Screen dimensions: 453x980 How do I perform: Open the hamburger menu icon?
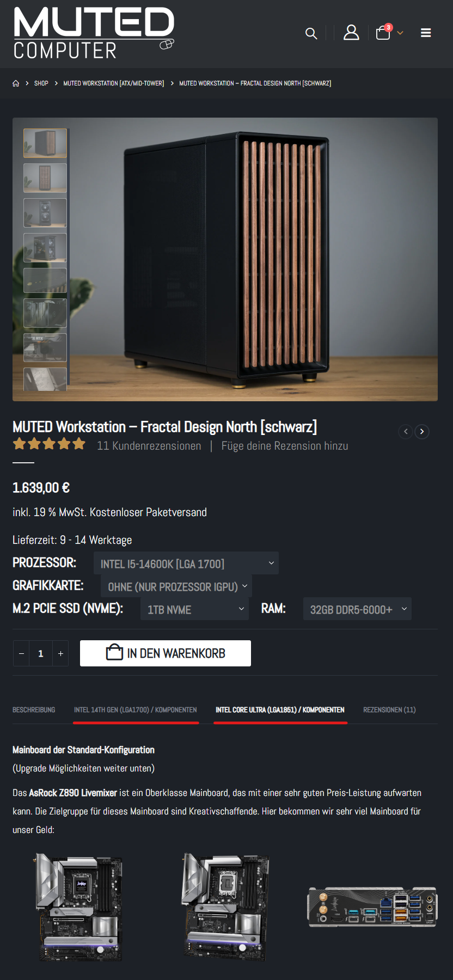[426, 33]
